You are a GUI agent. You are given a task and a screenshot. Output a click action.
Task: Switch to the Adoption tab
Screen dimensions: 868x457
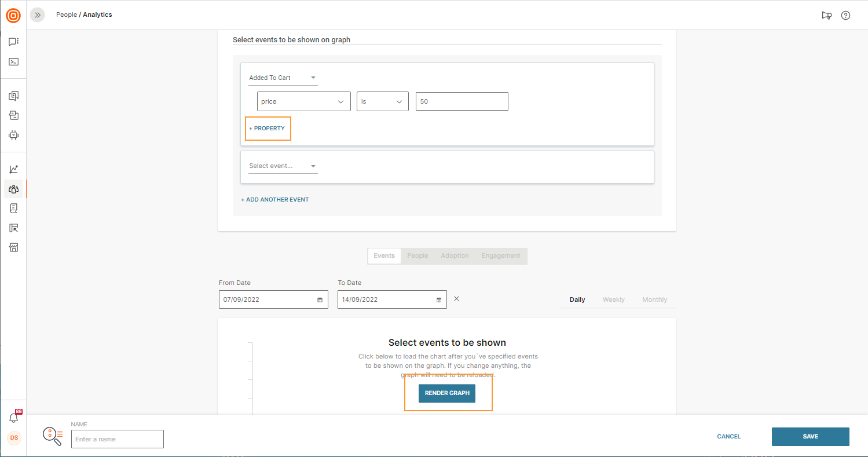(x=455, y=255)
